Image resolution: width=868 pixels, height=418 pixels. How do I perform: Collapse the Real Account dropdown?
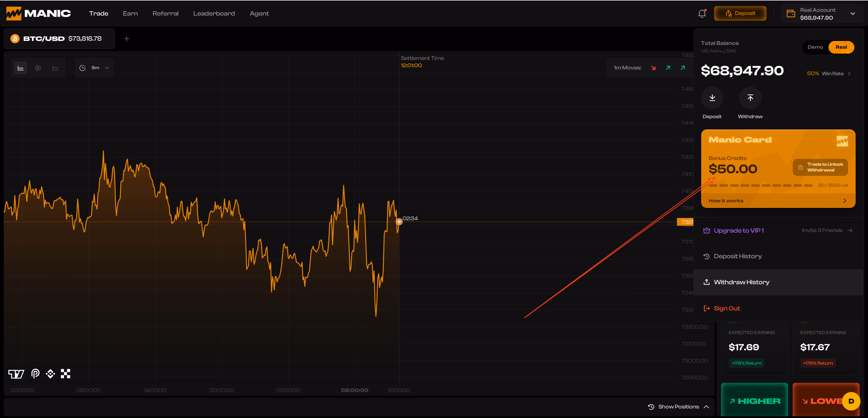852,14
